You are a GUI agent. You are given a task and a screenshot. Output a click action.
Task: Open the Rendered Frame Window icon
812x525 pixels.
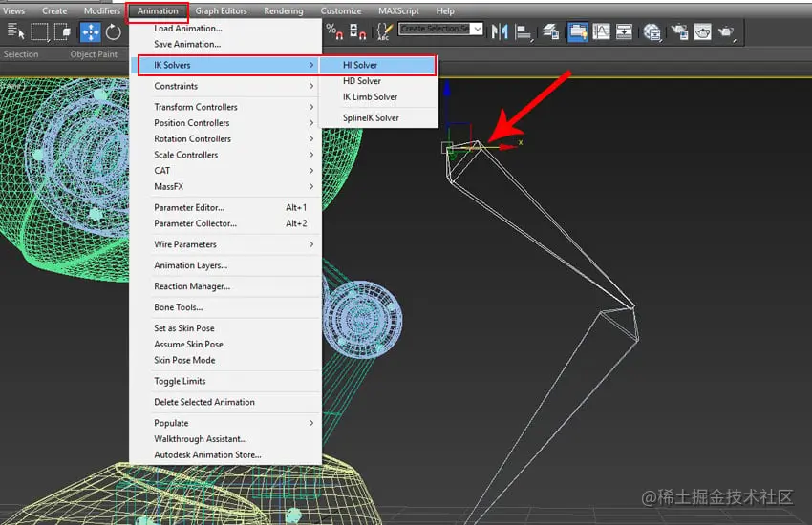(702, 32)
